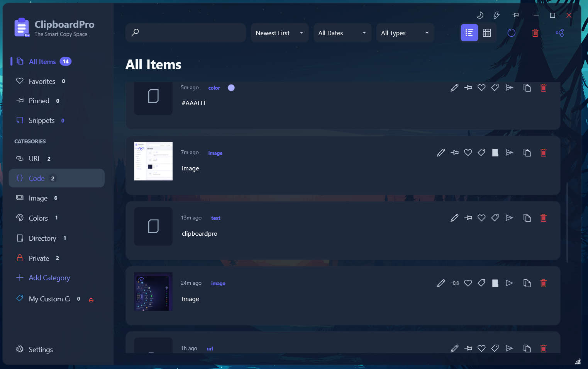Switch to grid view layout
Screen dimensions: 588x369
coord(487,33)
